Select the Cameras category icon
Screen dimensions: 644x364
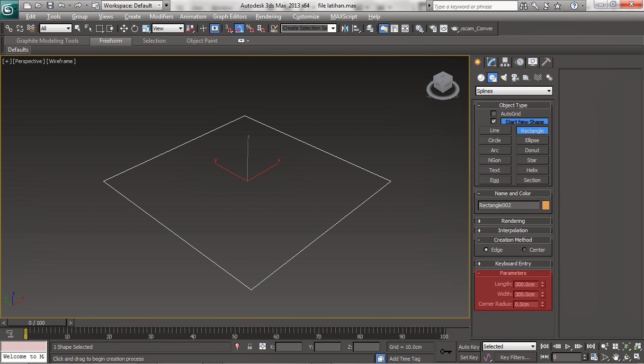coord(515,78)
